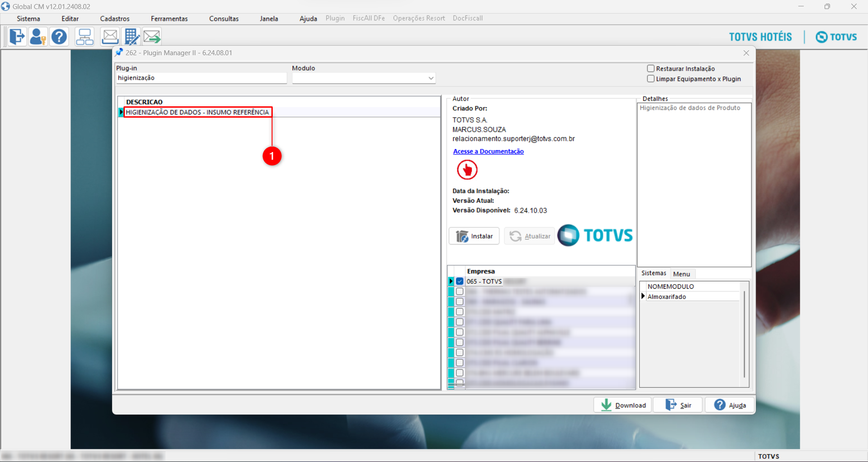Click the version number 6.24.10.03
Screen dimensions: 868x462
pos(531,210)
